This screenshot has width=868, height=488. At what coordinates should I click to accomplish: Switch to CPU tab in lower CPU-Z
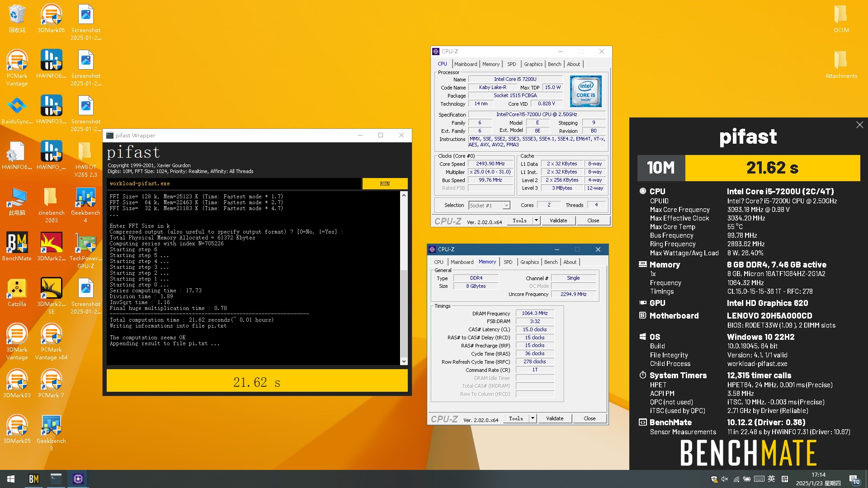439,262
